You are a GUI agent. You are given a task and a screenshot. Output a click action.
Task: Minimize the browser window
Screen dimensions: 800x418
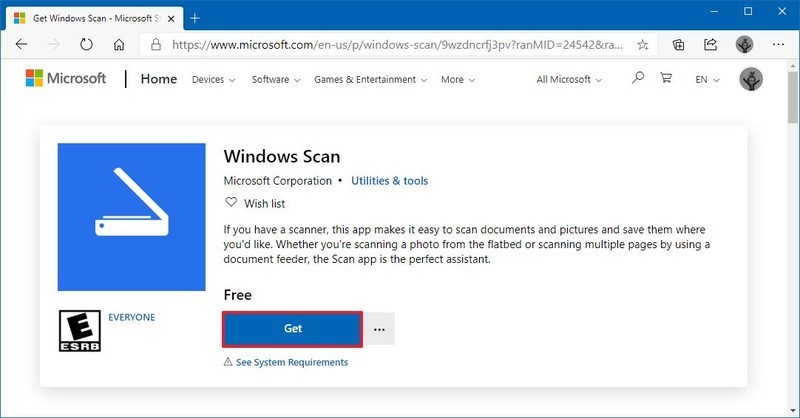[x=714, y=11]
